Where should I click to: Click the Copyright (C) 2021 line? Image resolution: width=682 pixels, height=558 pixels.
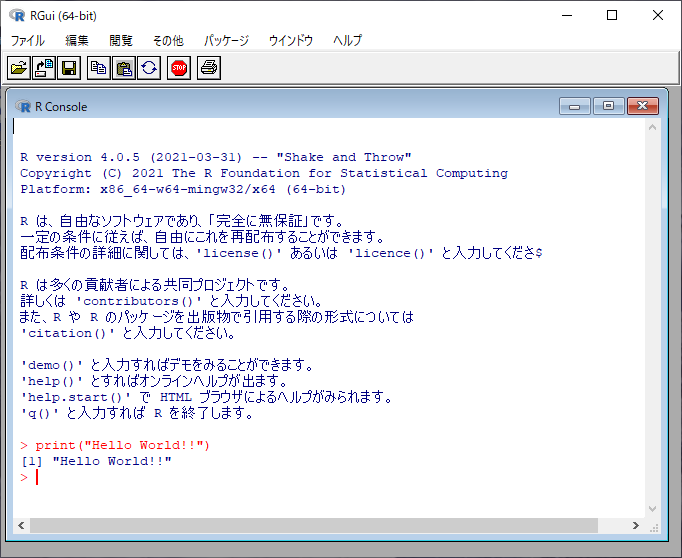[264, 173]
